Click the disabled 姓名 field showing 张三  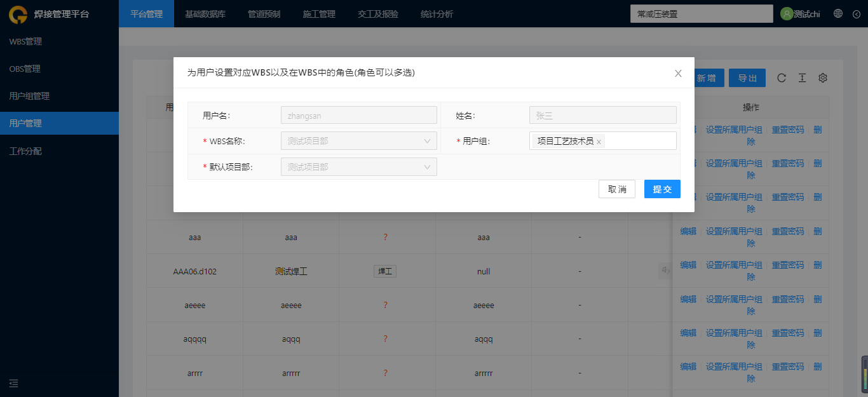coord(603,115)
